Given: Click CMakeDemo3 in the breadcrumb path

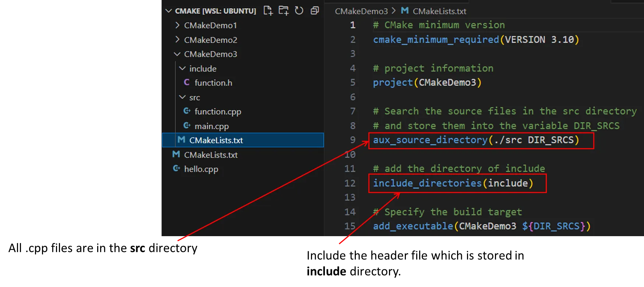Looking at the screenshot, I should 361,11.
